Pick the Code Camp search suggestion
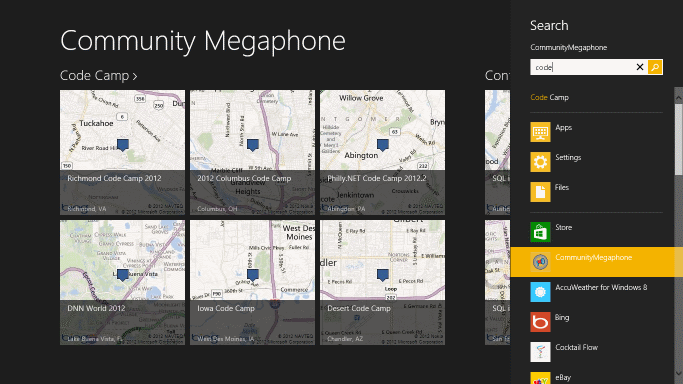Image resolution: width=683 pixels, height=384 pixels. (x=549, y=97)
